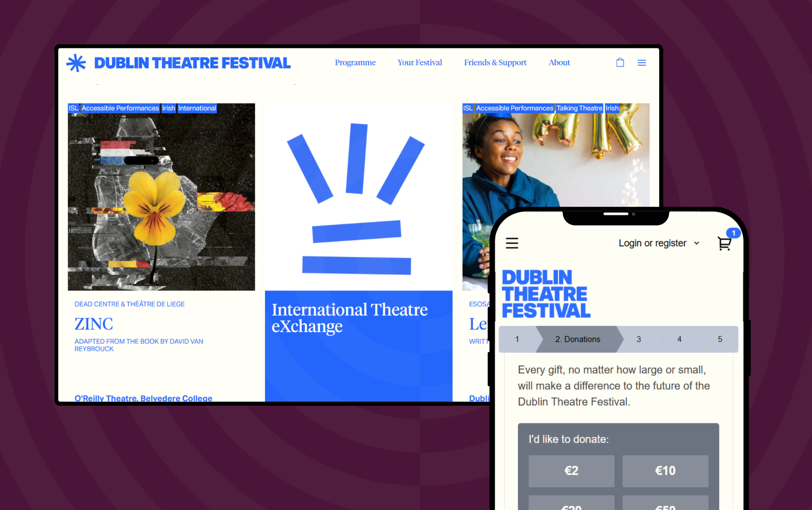The image size is (812, 510).
Task: Open the About menu
Action: (x=559, y=62)
